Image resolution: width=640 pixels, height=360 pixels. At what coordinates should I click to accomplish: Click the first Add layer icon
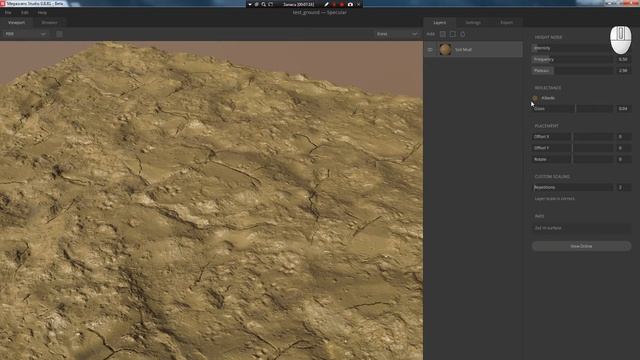point(443,34)
